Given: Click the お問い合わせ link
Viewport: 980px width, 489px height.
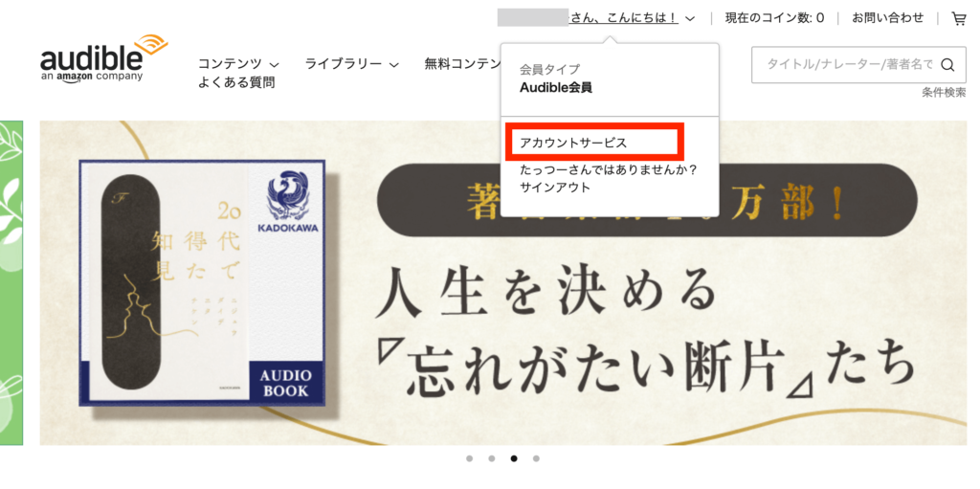Looking at the screenshot, I should click(x=887, y=18).
